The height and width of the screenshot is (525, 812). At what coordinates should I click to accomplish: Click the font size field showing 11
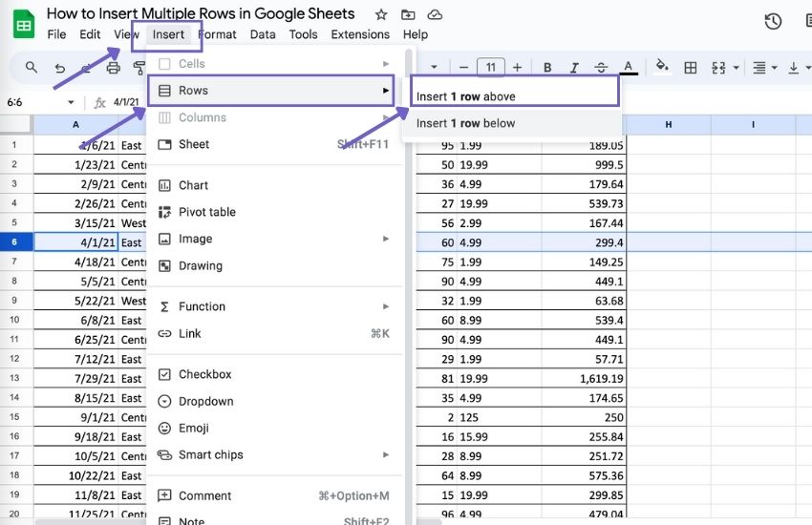(490, 67)
